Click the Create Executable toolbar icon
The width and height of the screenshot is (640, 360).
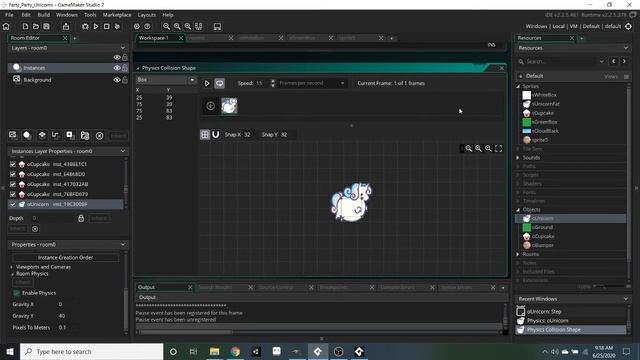coord(66,27)
